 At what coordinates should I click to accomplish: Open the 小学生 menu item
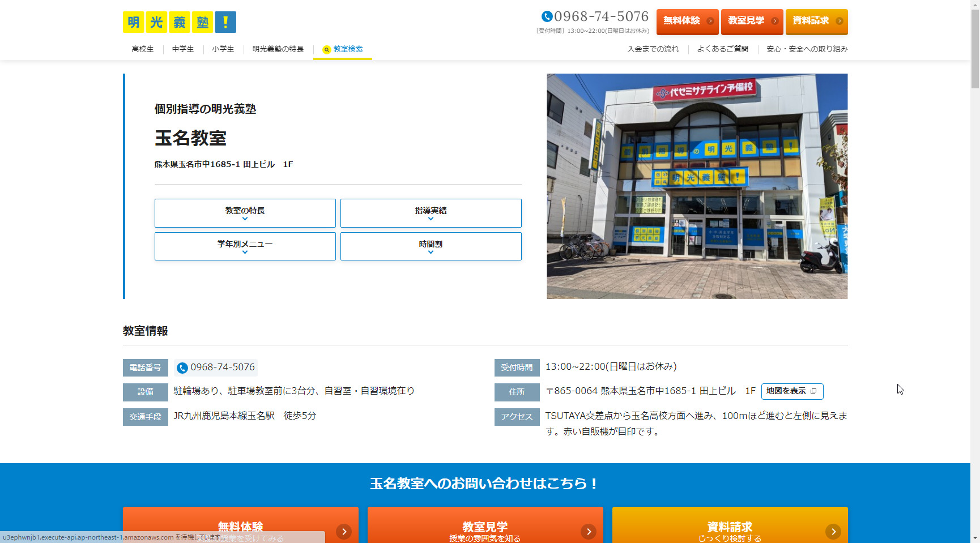click(223, 49)
